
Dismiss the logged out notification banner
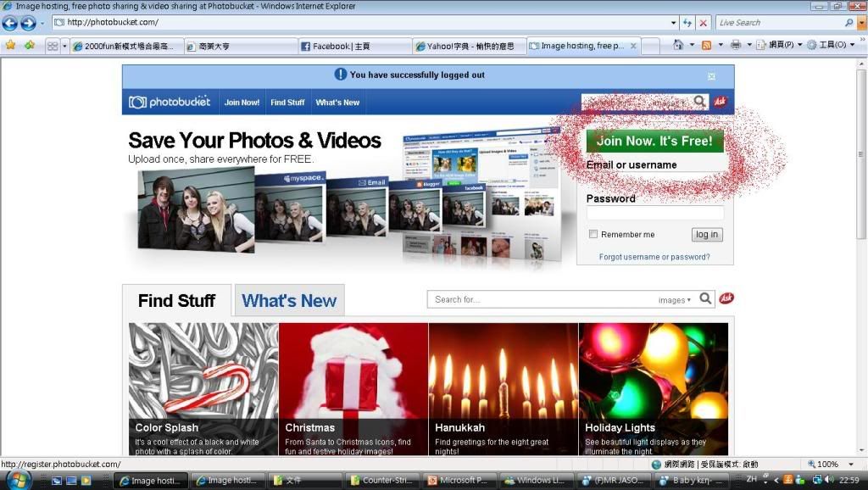point(711,76)
